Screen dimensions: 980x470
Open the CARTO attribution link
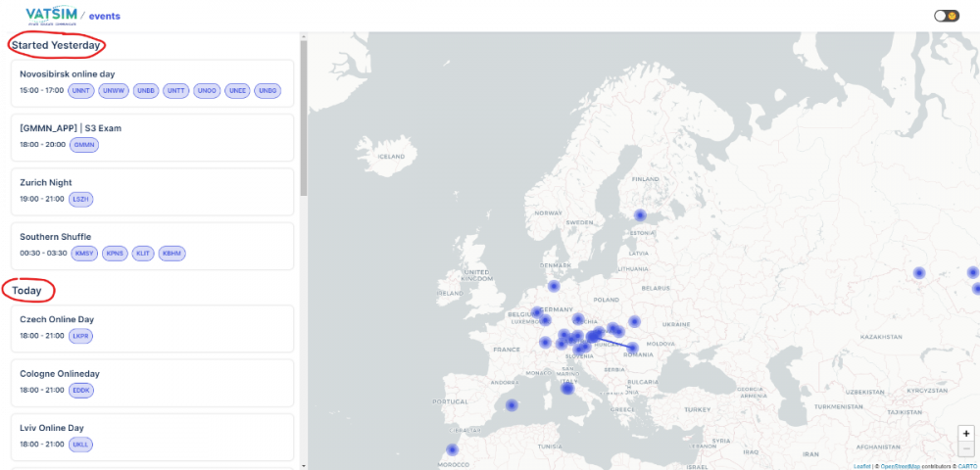[964, 466]
